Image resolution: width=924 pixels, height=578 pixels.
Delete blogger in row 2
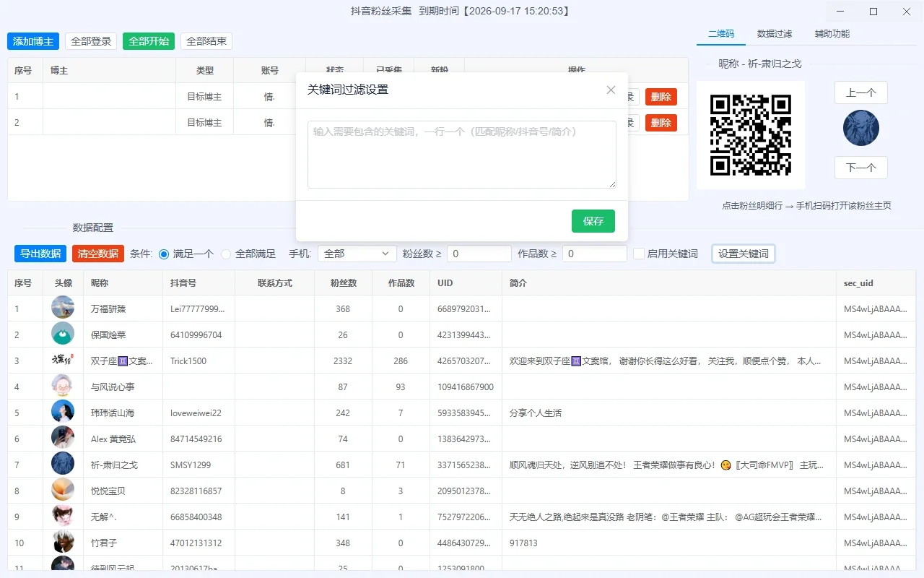661,123
